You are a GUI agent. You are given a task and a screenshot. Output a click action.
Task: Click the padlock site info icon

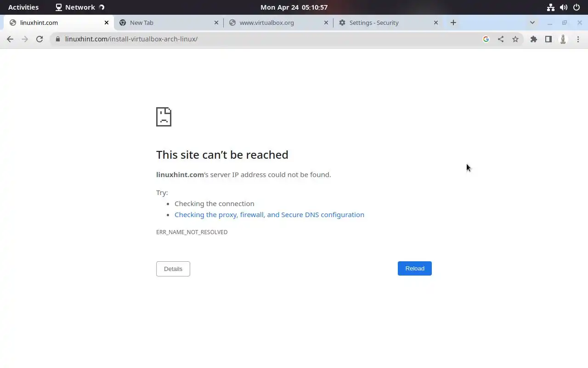pyautogui.click(x=57, y=39)
